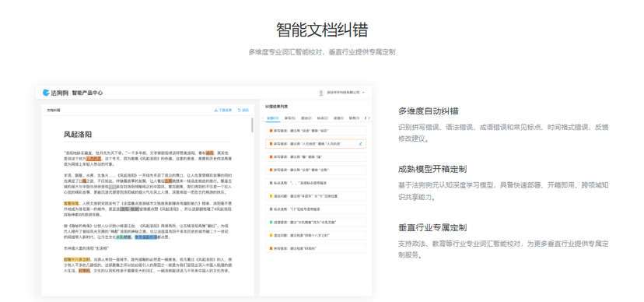The height and width of the screenshot is (302, 644).
Task: Click the 下载结果 download button
Action: (223, 110)
